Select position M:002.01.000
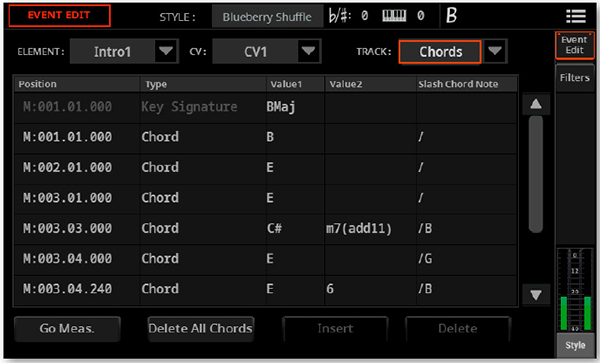 click(67, 168)
